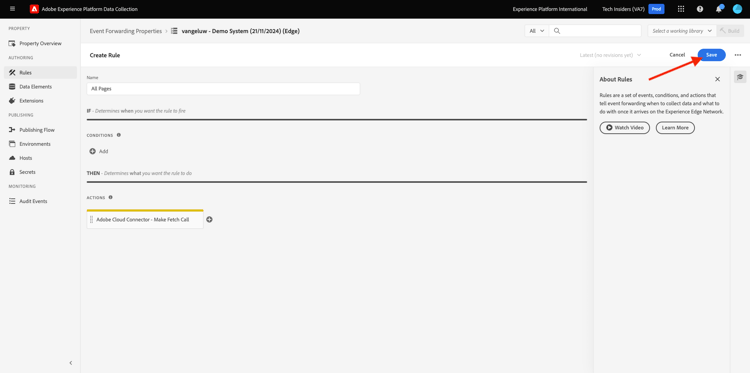The width and height of the screenshot is (750, 373).
Task: Toggle the learning panel graduation-cap icon
Action: coord(740,77)
